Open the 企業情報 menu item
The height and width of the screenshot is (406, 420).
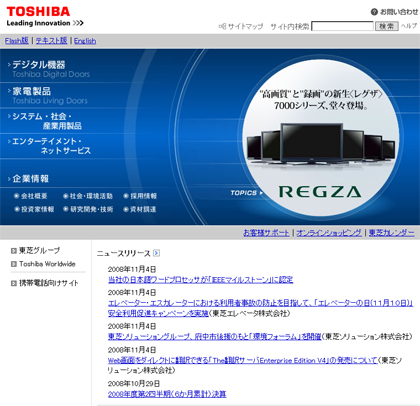pos(28,179)
